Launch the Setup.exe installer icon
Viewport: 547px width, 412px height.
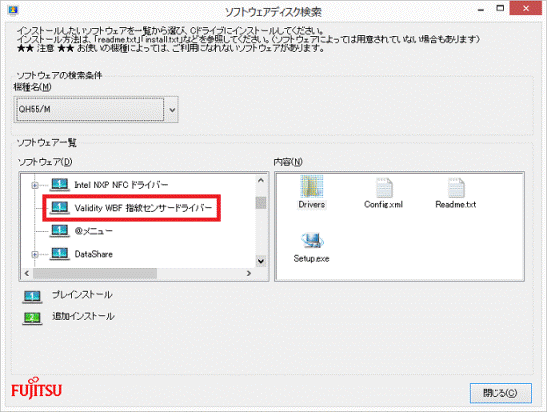coord(312,240)
